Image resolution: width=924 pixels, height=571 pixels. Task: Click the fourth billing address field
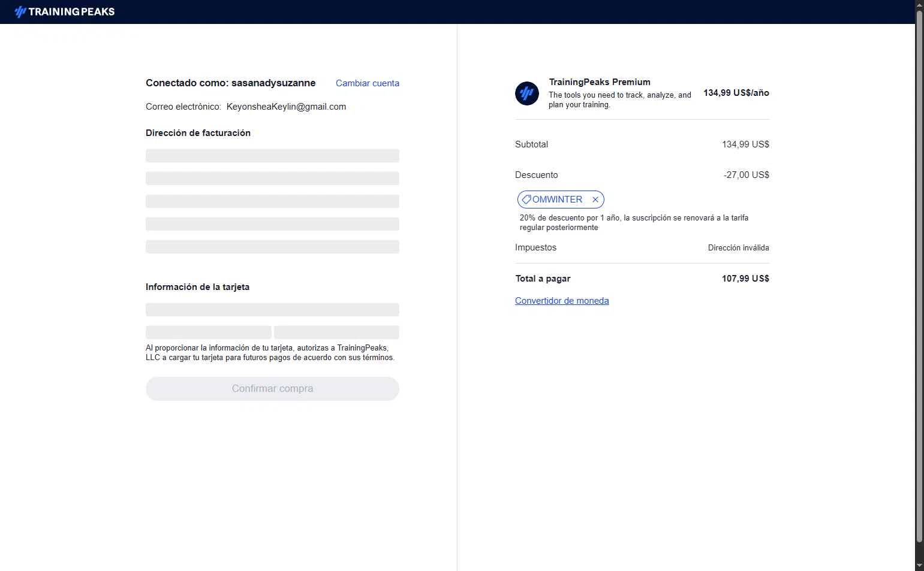[x=272, y=224]
